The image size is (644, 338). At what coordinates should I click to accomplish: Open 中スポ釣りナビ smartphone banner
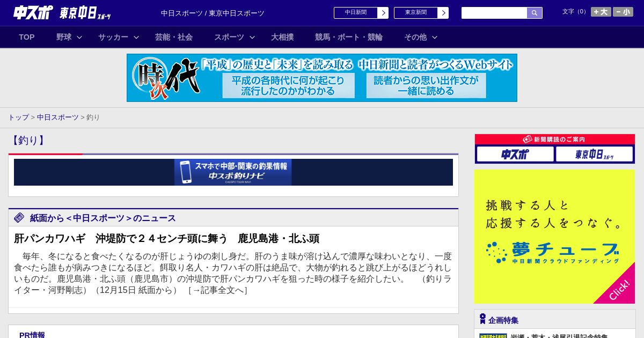[x=233, y=172]
